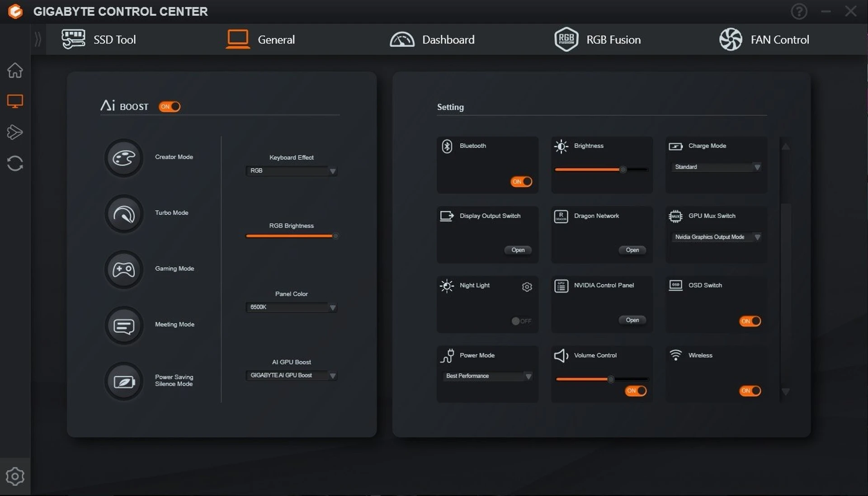Select the monitor icon in the sidebar
Image resolution: width=868 pixels, height=496 pixels.
(x=15, y=101)
